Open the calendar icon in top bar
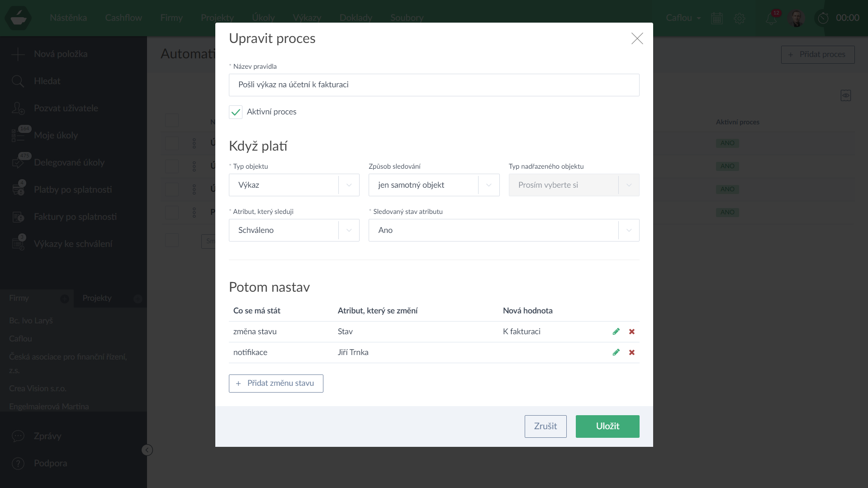Viewport: 868px width, 488px height. [x=717, y=19]
